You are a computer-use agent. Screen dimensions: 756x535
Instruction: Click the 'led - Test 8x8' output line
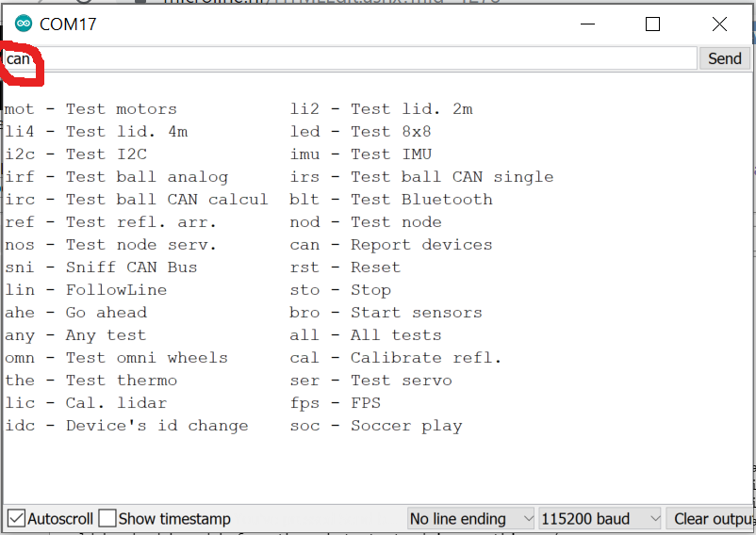tap(361, 132)
